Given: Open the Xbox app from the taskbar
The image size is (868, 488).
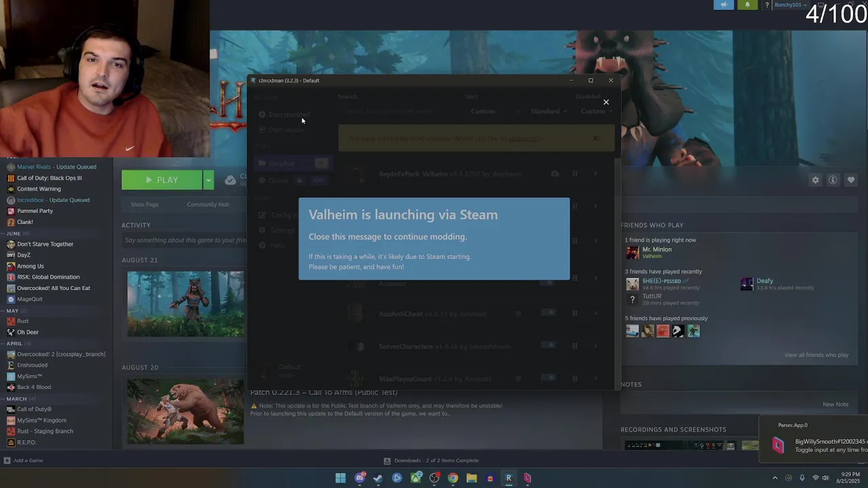Looking at the screenshot, I should point(416,478).
